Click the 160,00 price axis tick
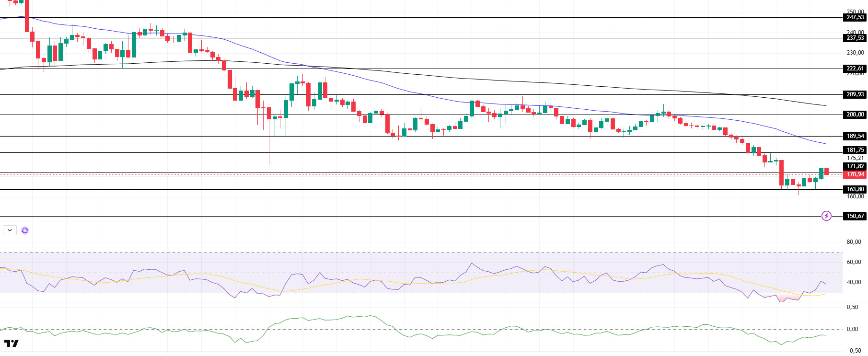This screenshot has width=868, height=356. point(855,196)
